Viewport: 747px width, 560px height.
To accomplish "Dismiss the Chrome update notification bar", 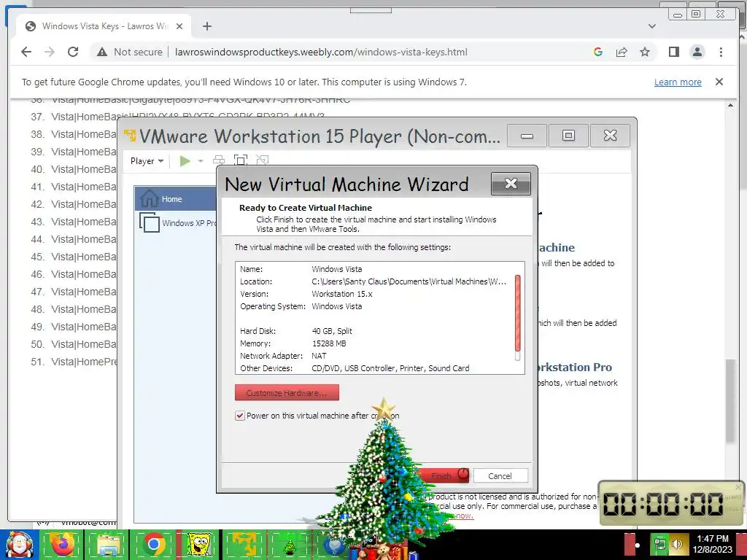I will tap(719, 82).
